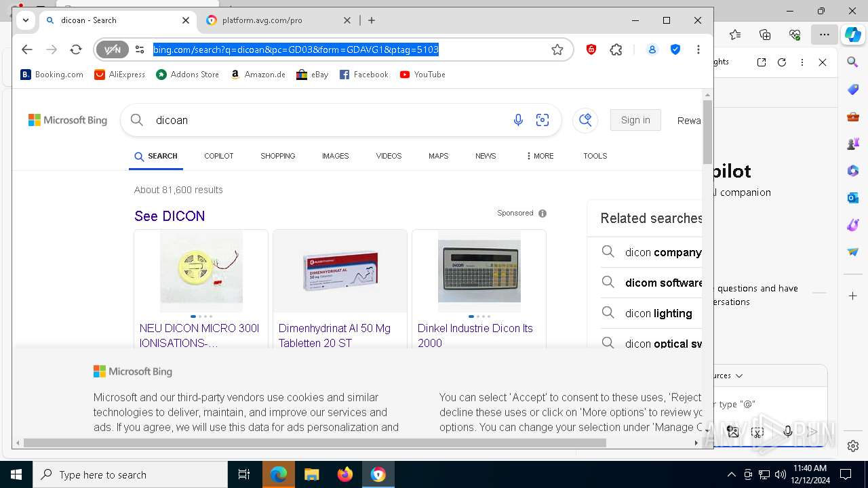Go back with the browser back arrow
Image resolution: width=868 pixels, height=488 pixels.
(x=26, y=49)
